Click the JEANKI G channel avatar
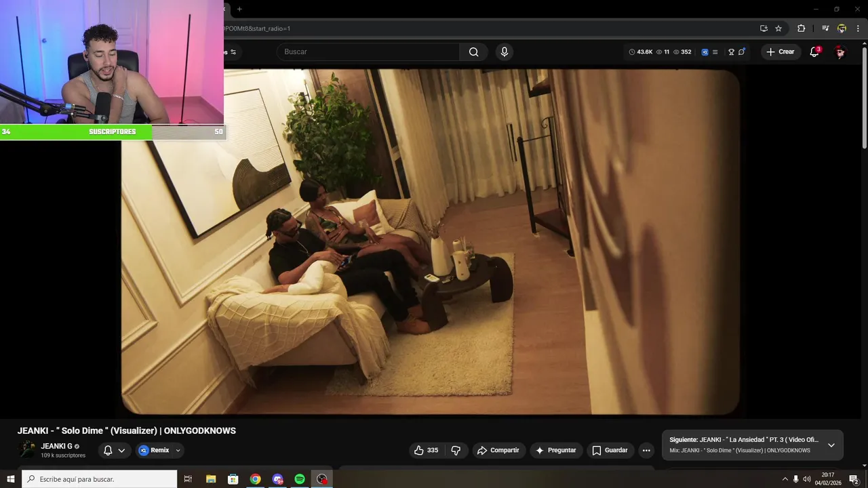The width and height of the screenshot is (868, 488). pyautogui.click(x=28, y=450)
